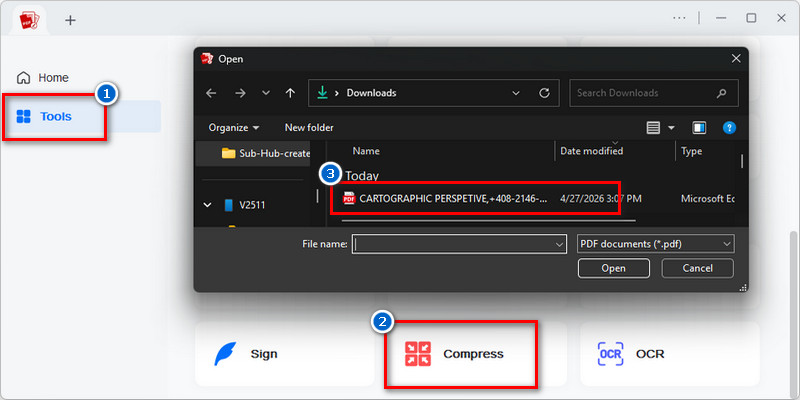Click the OCR scan icon
Image resolution: width=800 pixels, height=400 pixels.
click(610, 354)
